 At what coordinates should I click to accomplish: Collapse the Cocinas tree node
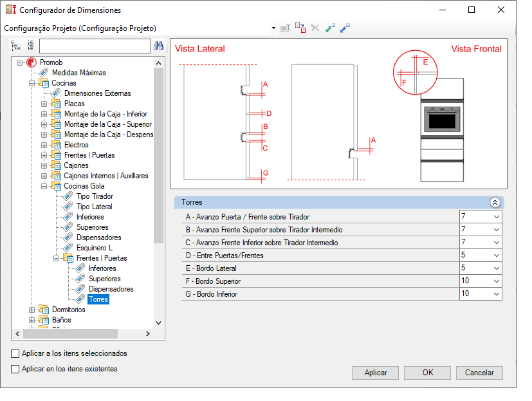(32, 83)
